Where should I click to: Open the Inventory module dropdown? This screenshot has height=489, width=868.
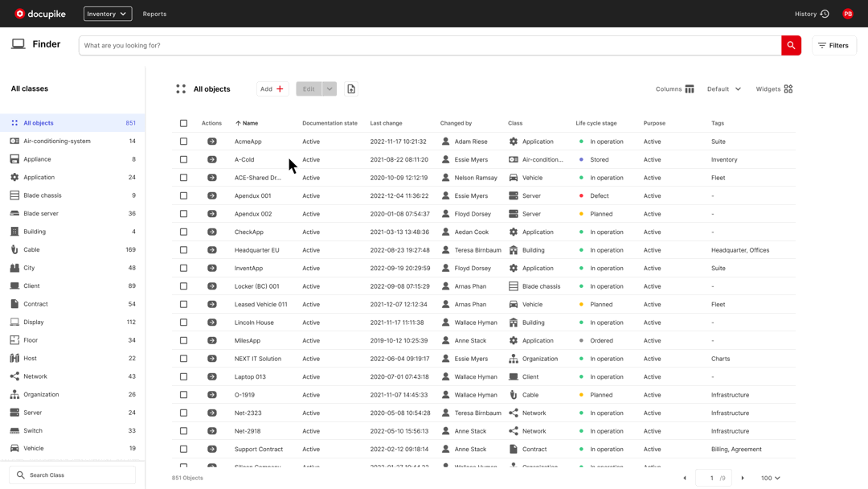click(107, 13)
